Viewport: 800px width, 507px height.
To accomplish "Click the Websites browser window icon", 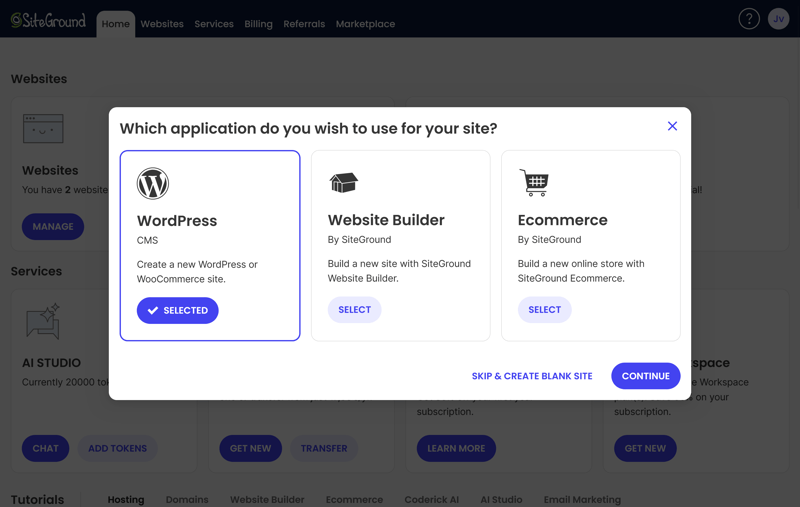I will (x=43, y=129).
